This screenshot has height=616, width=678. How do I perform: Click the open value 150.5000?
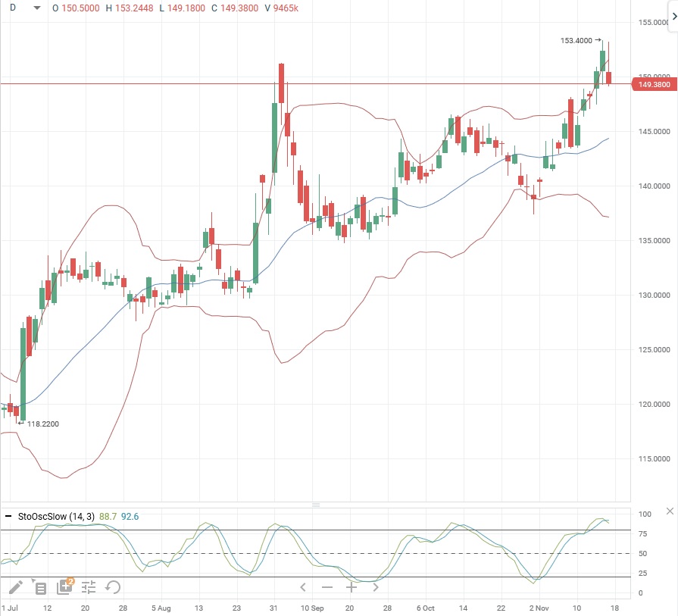click(80, 8)
